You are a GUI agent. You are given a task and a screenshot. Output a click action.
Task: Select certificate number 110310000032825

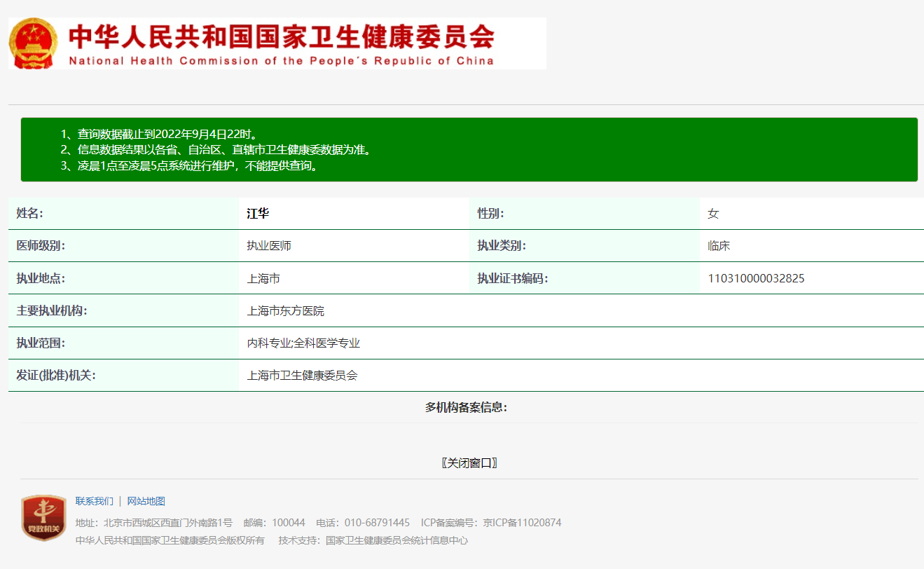pyautogui.click(x=756, y=278)
